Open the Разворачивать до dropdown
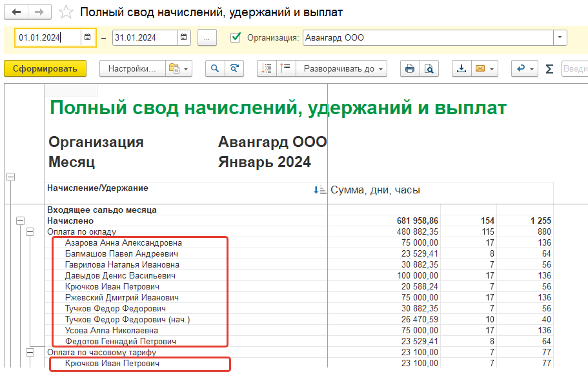This screenshot has width=588, height=372. point(341,68)
